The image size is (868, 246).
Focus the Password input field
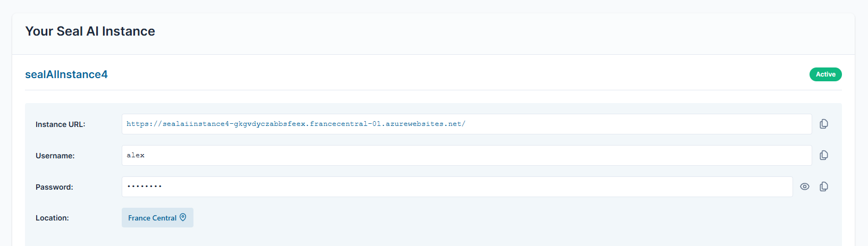(457, 186)
